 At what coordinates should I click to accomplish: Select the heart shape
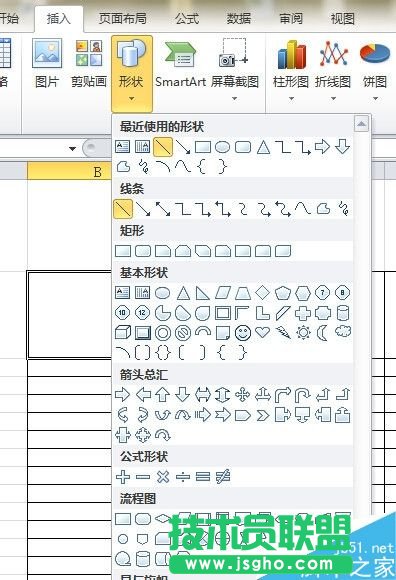pos(263,333)
